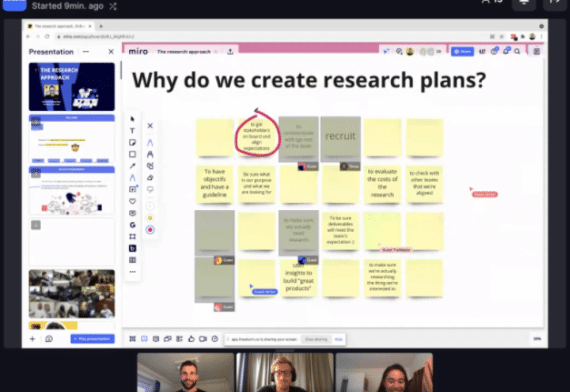This screenshot has width=570, height=392.
Task: Click the blue Share button
Action: [462, 52]
